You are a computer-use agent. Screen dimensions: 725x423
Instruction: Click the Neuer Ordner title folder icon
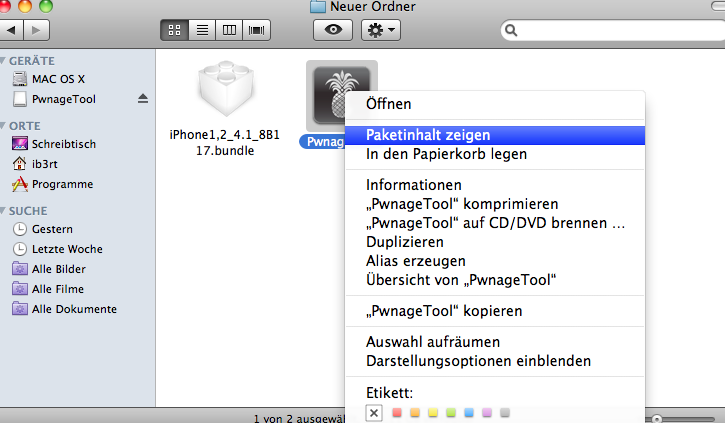(318, 6)
